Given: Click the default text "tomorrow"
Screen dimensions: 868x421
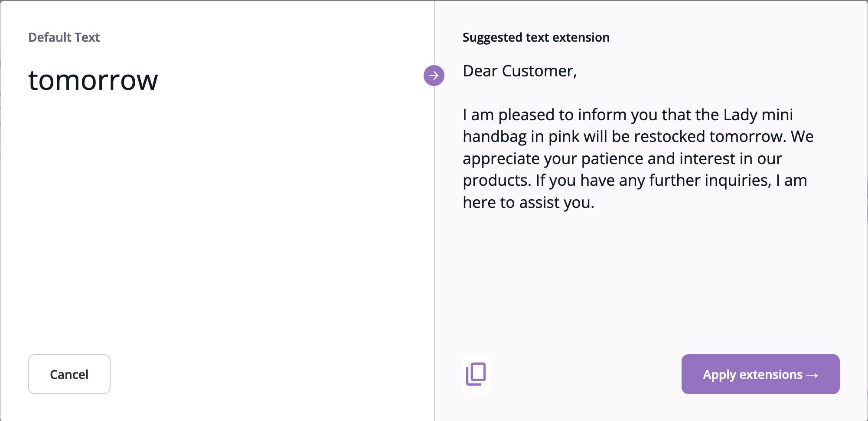Looking at the screenshot, I should [93, 80].
